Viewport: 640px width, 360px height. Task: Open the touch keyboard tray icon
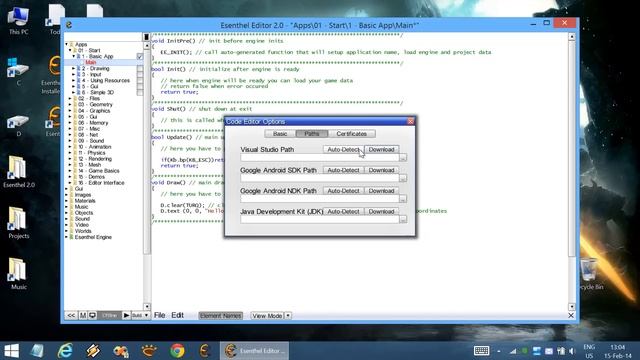(x=482, y=351)
